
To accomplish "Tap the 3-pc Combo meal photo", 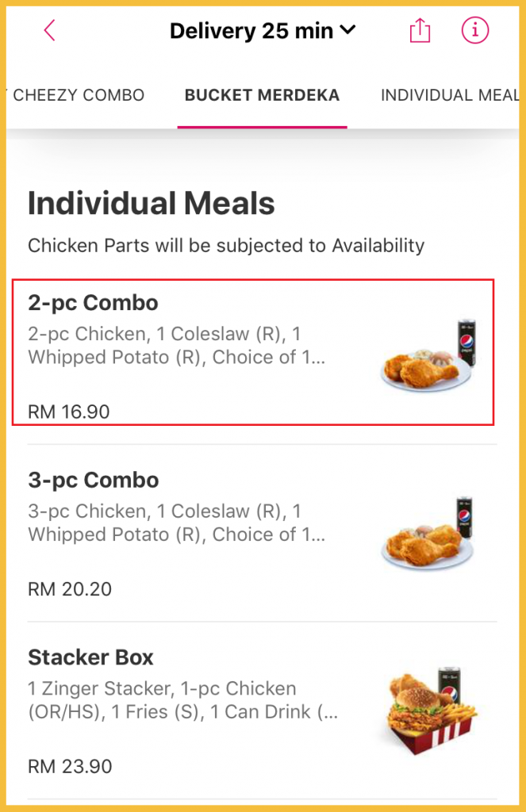I will coord(428,534).
